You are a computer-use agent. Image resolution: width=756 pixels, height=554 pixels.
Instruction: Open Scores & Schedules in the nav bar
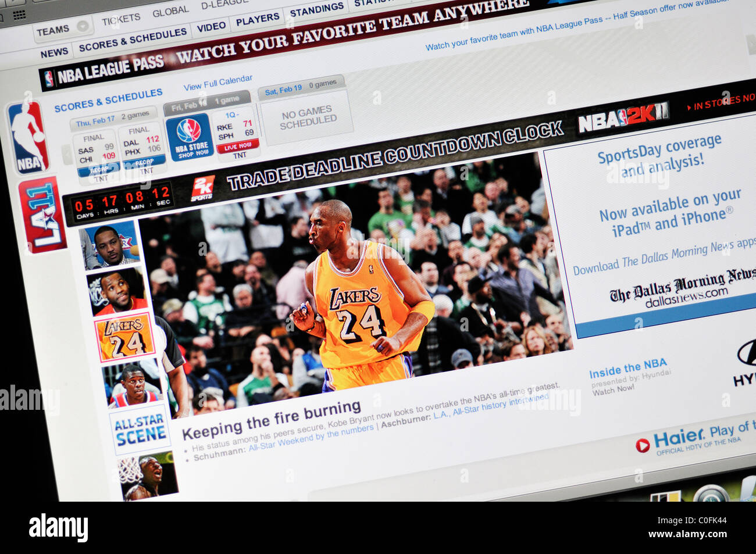[133, 40]
